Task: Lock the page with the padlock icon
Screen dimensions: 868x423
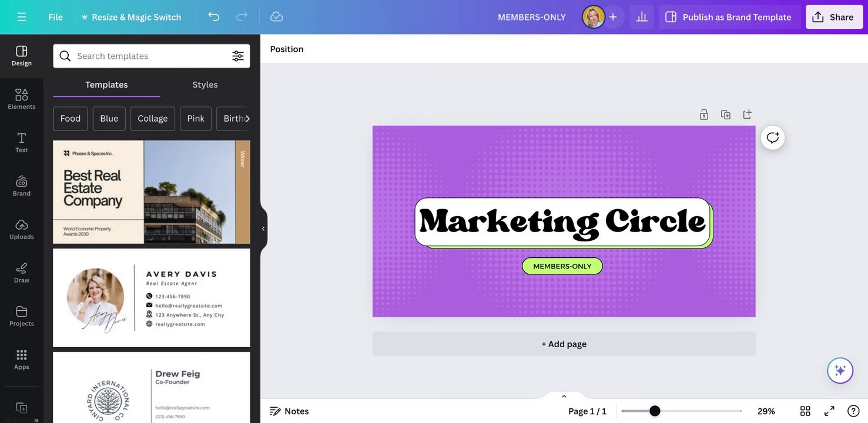Action: 704,115
